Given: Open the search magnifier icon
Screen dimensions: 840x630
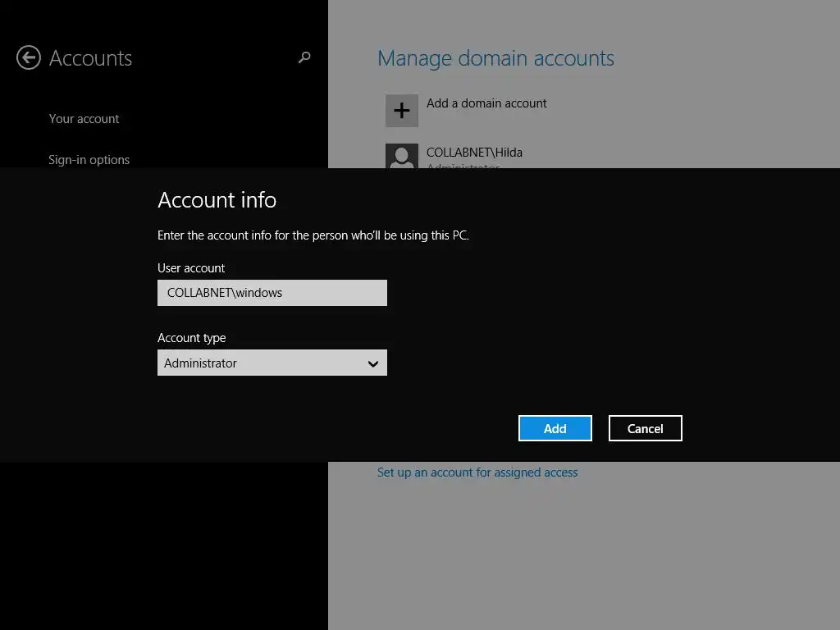Looking at the screenshot, I should (304, 57).
